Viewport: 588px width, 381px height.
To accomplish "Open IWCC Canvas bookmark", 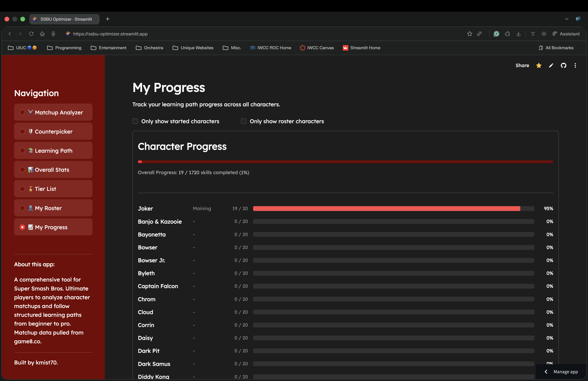I will (x=317, y=48).
